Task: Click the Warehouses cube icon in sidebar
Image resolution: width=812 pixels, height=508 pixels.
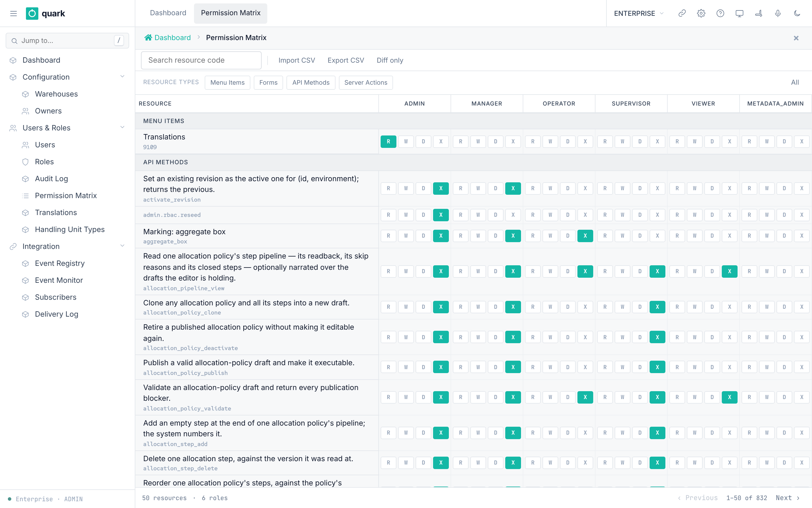Action: 25,94
